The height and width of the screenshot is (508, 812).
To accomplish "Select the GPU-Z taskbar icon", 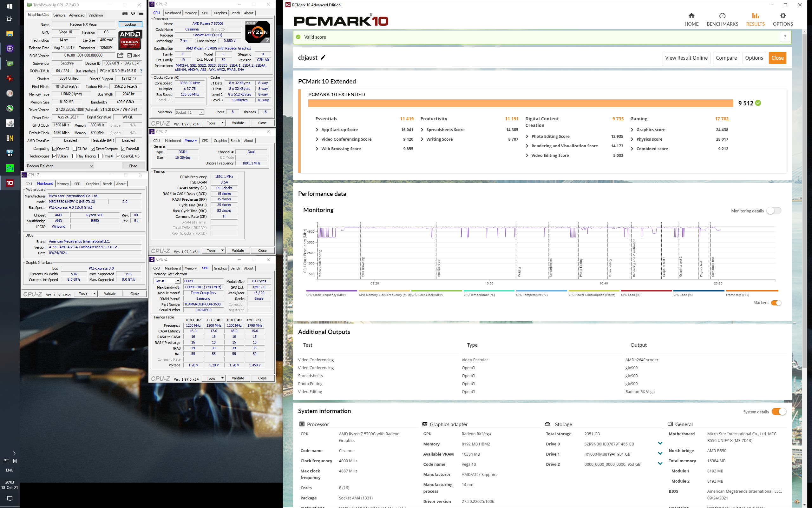I will tap(10, 63).
